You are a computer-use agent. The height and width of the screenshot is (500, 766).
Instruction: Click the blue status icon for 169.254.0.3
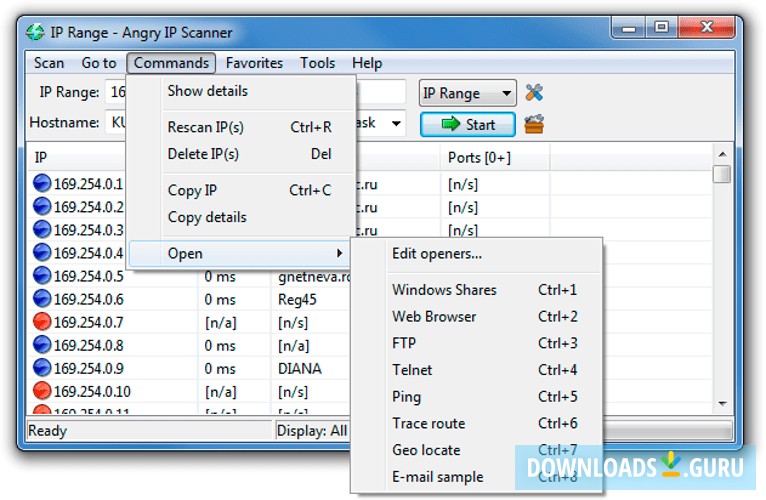pyautogui.click(x=42, y=229)
